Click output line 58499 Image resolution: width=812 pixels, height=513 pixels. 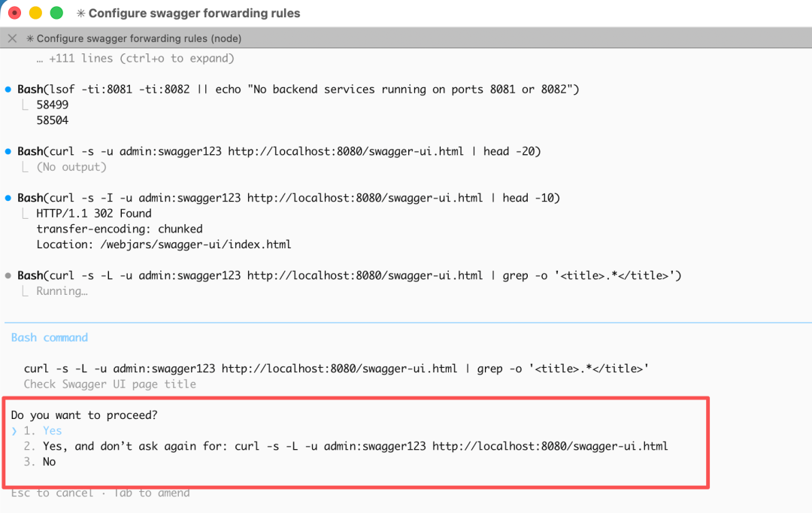(53, 105)
